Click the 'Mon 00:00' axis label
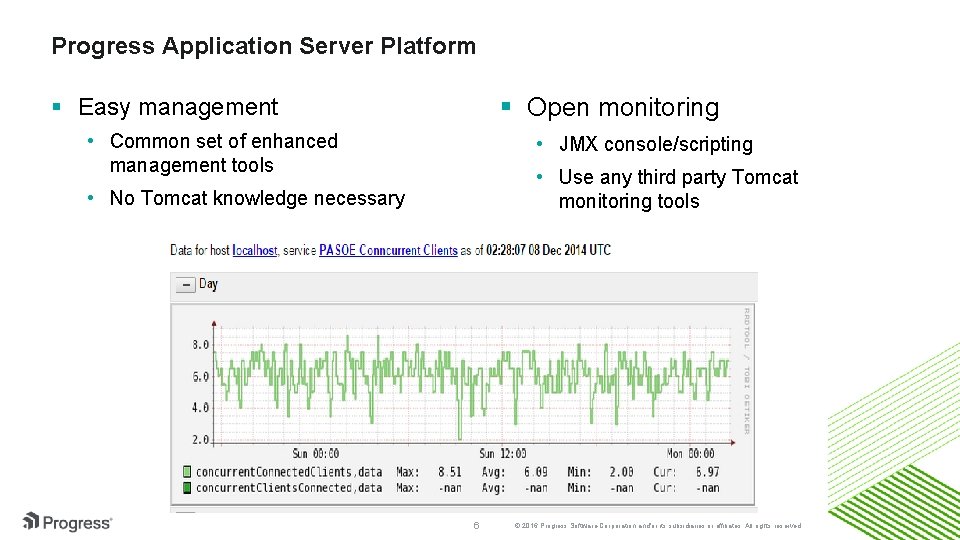 point(691,454)
